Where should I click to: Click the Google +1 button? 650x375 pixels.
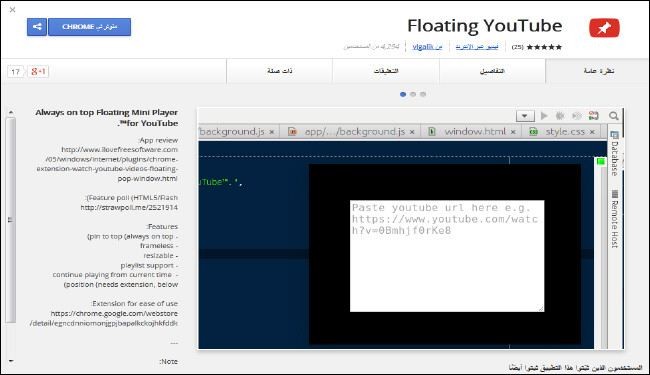(x=38, y=72)
